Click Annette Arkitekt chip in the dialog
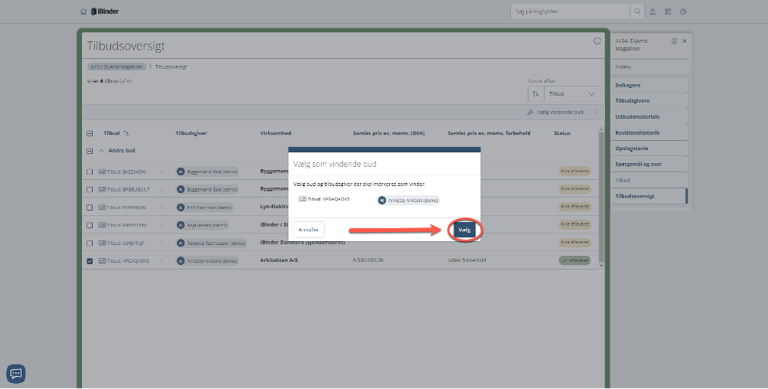The image size is (768, 389). (x=408, y=200)
